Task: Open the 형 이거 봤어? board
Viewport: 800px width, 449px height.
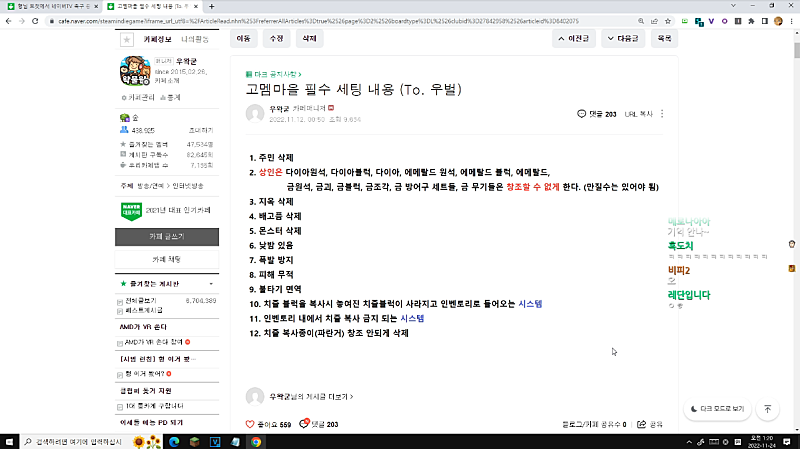Action: (144, 374)
